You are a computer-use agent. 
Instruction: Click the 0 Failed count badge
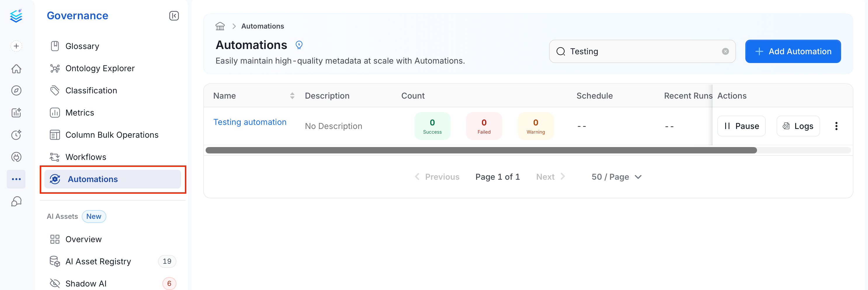pyautogui.click(x=484, y=126)
